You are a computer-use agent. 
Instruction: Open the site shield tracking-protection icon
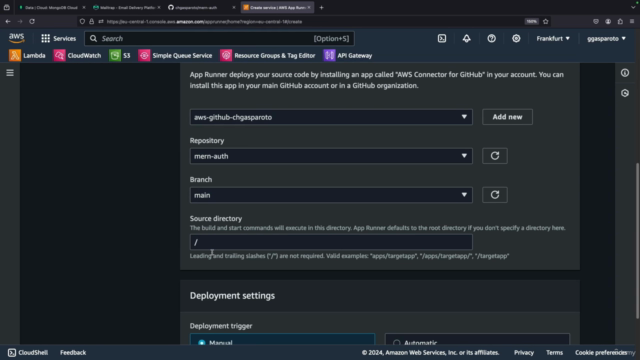82,21
